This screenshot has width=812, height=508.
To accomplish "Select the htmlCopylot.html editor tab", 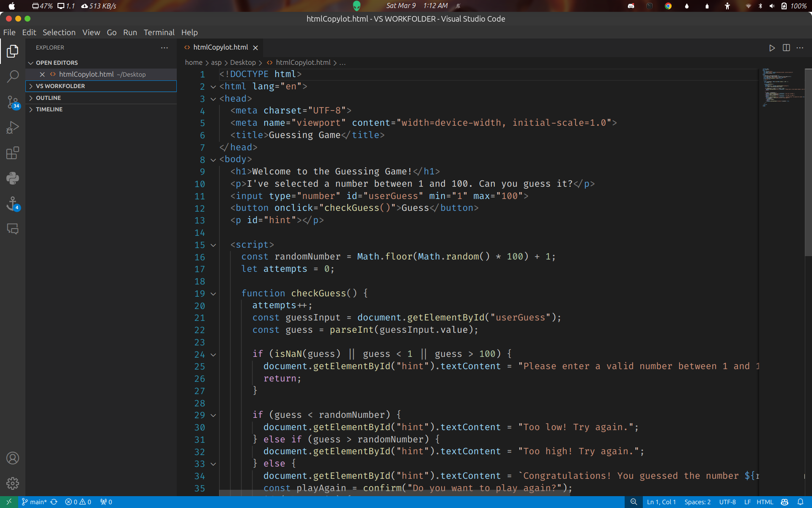I will point(220,47).
